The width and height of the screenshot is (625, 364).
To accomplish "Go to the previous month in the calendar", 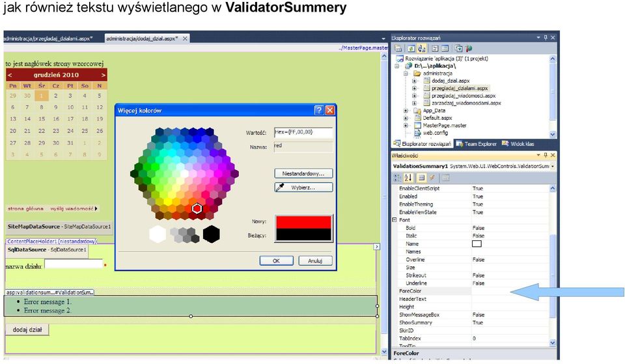I will point(10,75).
